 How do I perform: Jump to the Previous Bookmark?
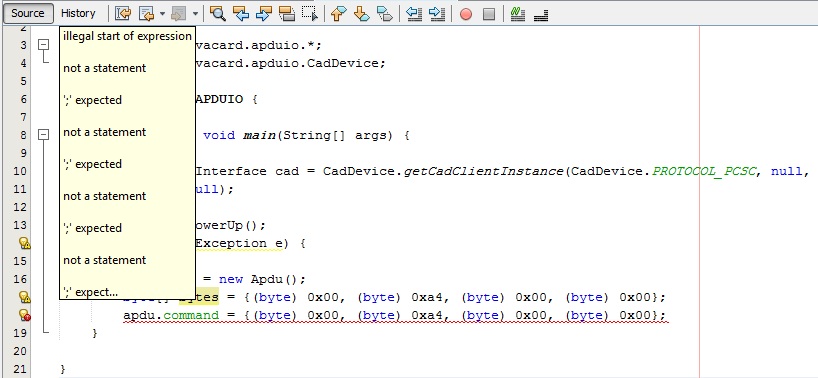(339, 14)
